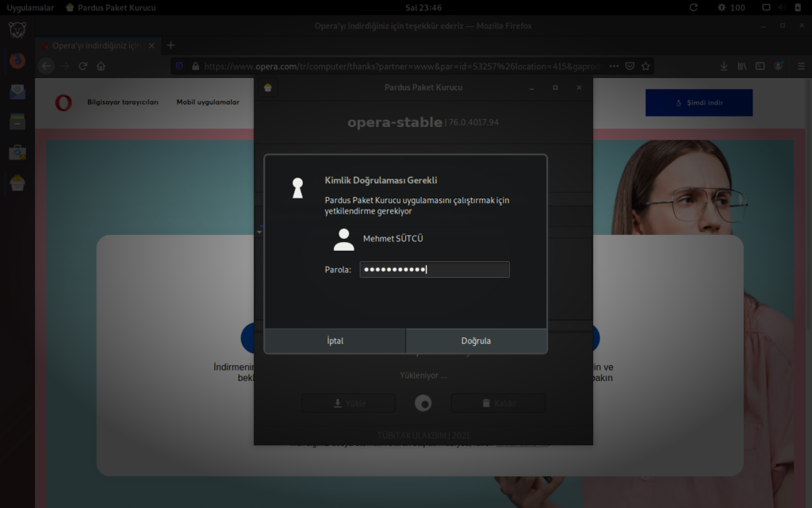Open the mail client from the dock
Image resolution: width=812 pixels, height=508 pixels.
point(17,91)
